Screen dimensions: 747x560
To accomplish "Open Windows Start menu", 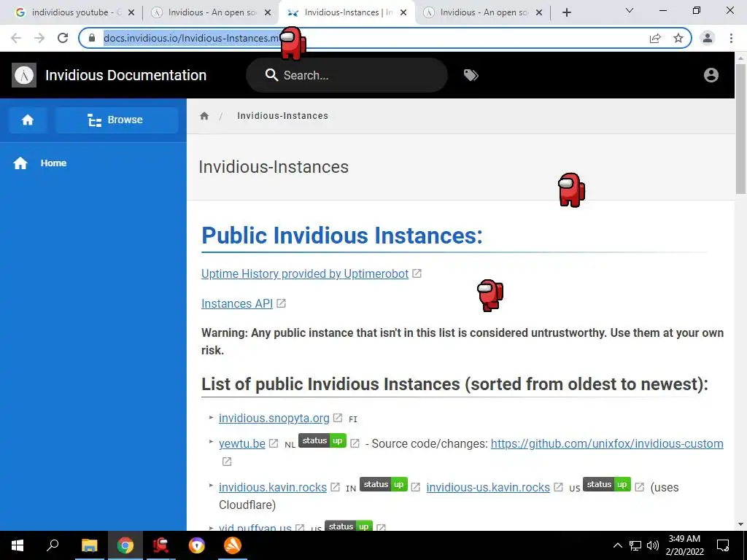I will (x=18, y=545).
